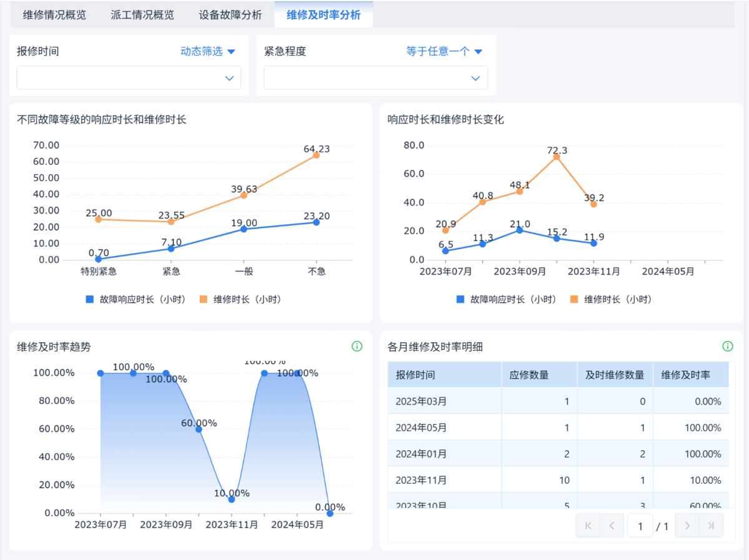Click the 21.0 response duration point
This screenshot has width=749, height=560.
point(519,230)
